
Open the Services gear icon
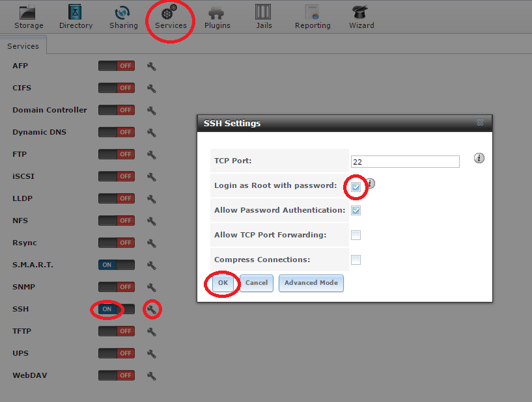click(169, 12)
